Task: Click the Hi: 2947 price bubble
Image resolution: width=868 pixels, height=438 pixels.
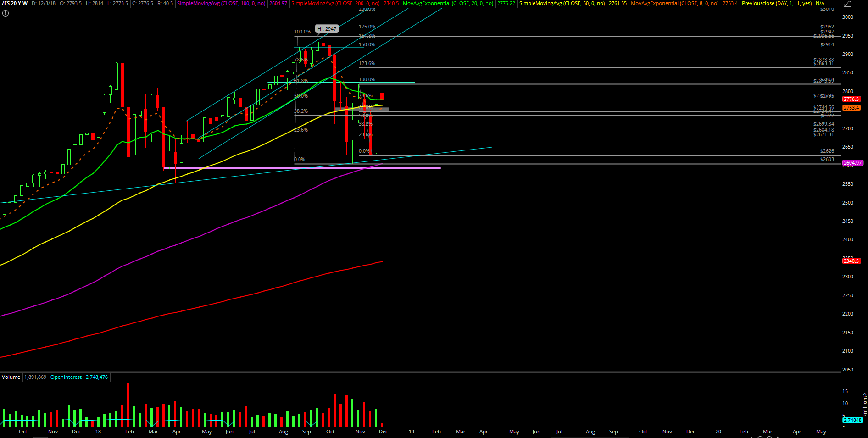Action: coord(327,28)
